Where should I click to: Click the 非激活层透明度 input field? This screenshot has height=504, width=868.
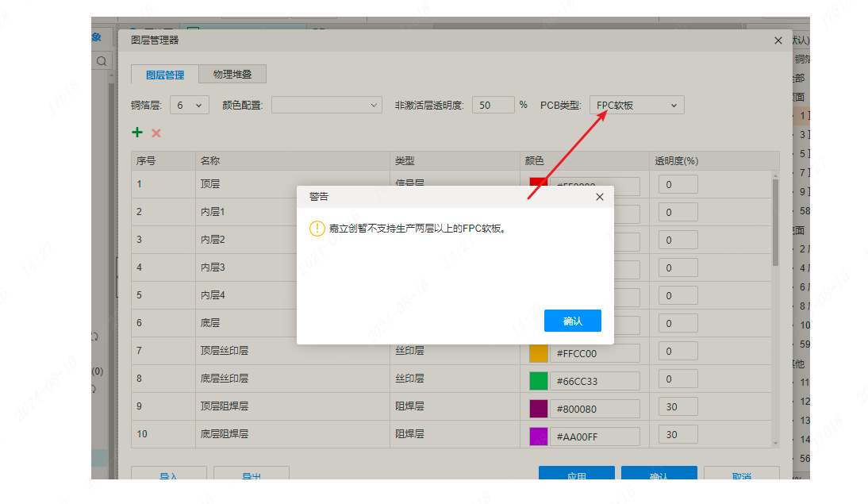coord(493,105)
